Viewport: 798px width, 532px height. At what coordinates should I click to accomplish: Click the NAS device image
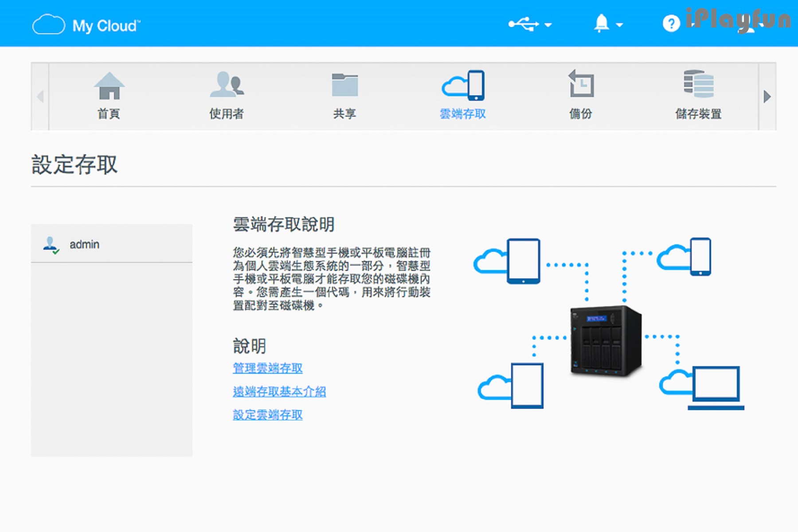[606, 340]
